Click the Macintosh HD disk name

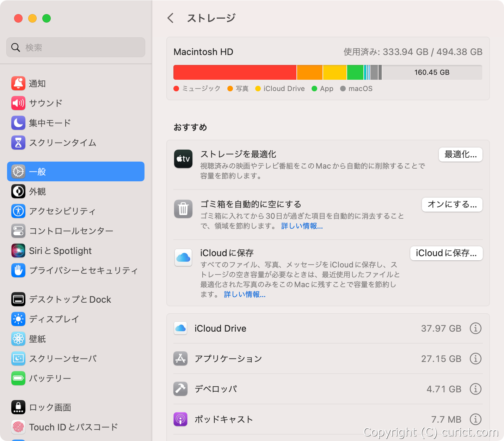[x=203, y=52]
